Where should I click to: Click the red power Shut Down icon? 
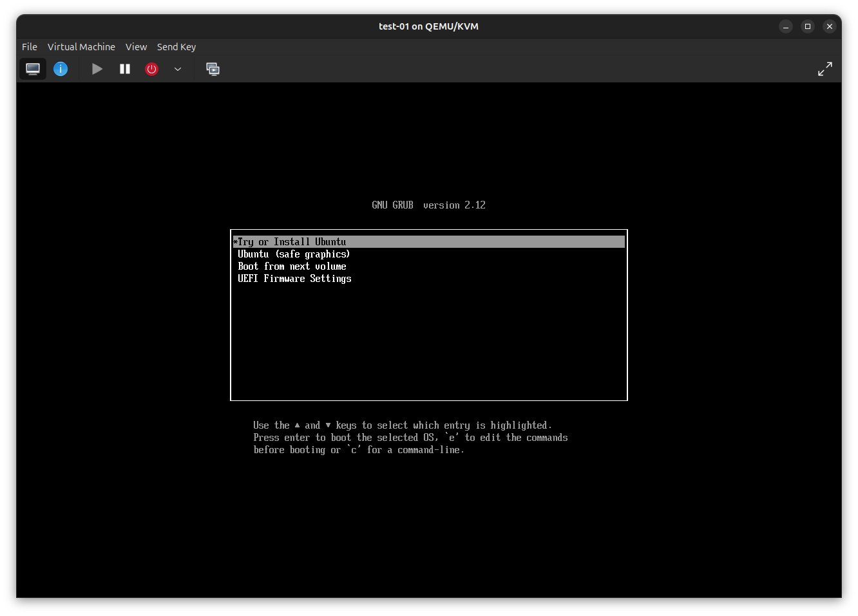pyautogui.click(x=152, y=69)
